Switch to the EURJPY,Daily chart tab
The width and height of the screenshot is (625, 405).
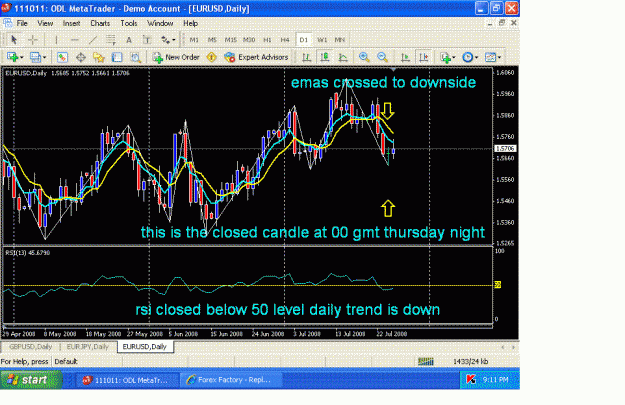(x=88, y=347)
